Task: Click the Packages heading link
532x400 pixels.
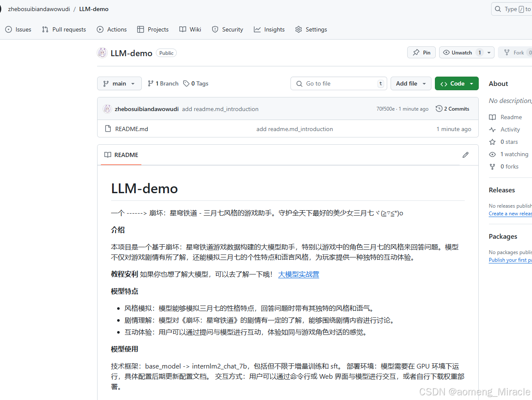Action: tap(503, 237)
